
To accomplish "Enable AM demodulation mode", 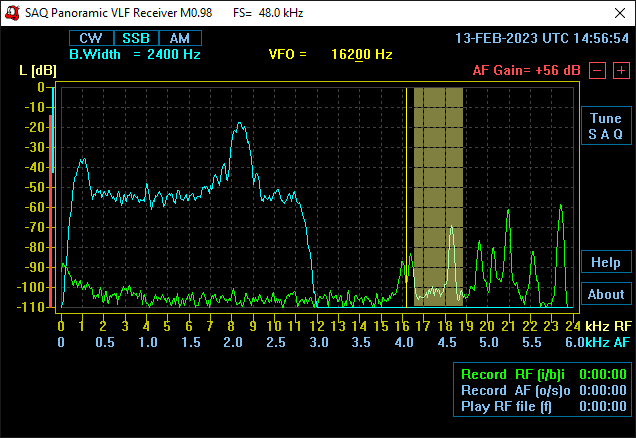I will point(179,38).
